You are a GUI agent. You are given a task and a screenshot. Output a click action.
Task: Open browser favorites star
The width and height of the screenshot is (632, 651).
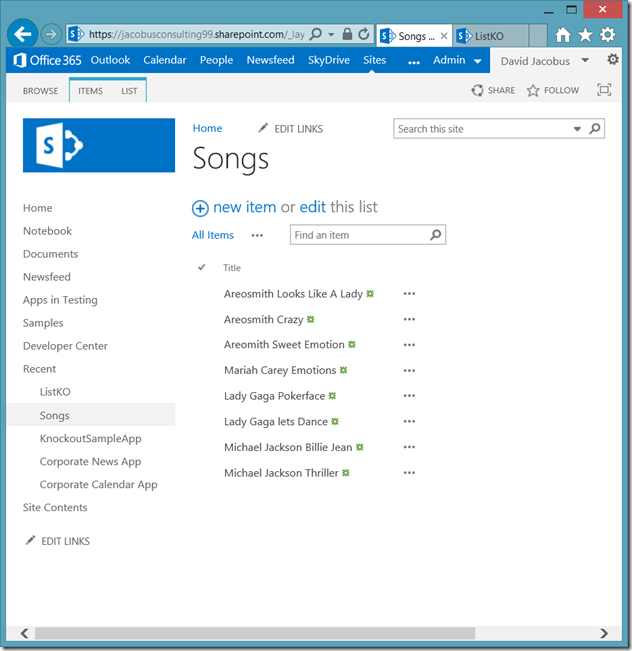tap(585, 35)
